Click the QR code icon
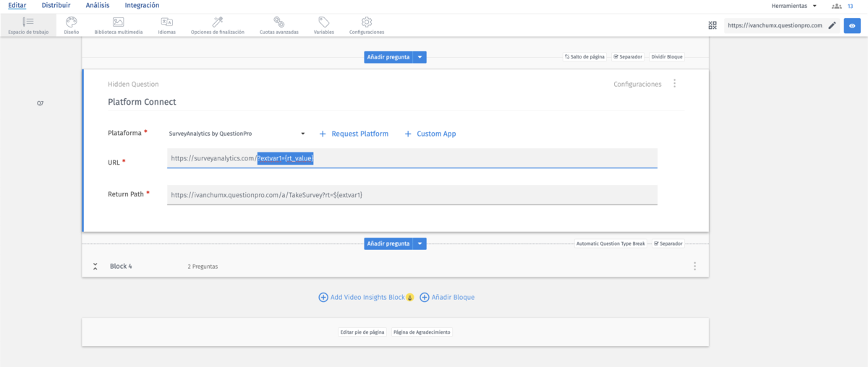Image resolution: width=868 pixels, height=367 pixels. pyautogui.click(x=712, y=25)
